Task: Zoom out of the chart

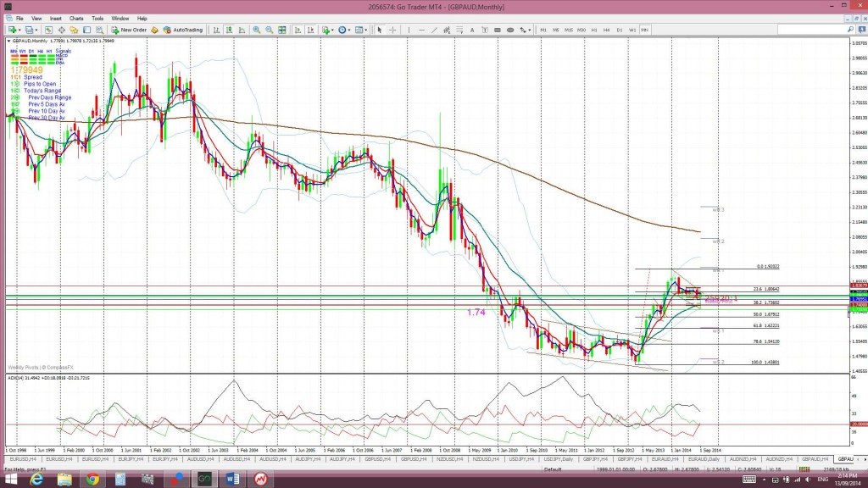Action: coord(269,30)
